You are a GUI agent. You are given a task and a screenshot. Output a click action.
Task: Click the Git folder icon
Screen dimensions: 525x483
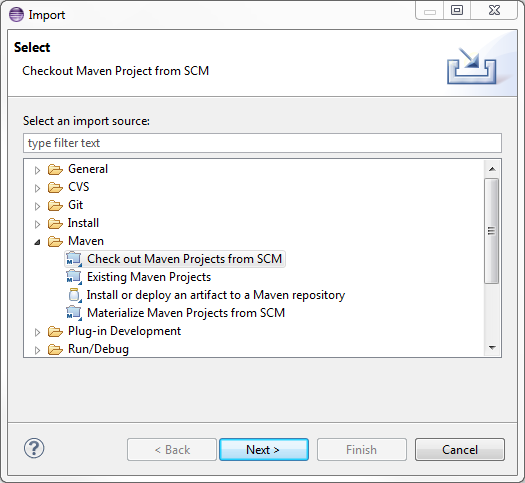[55, 206]
